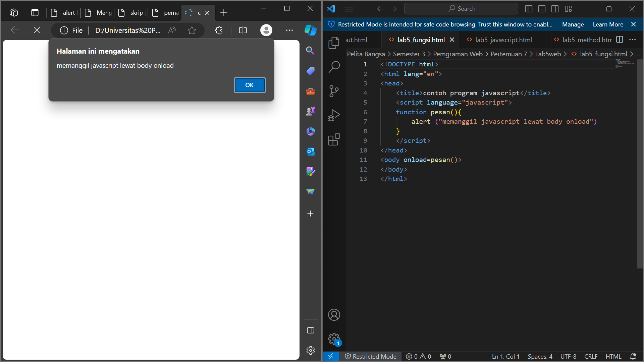Open the Explorer icon in VS Code activity bar
This screenshot has width=644, height=362.
click(x=334, y=43)
